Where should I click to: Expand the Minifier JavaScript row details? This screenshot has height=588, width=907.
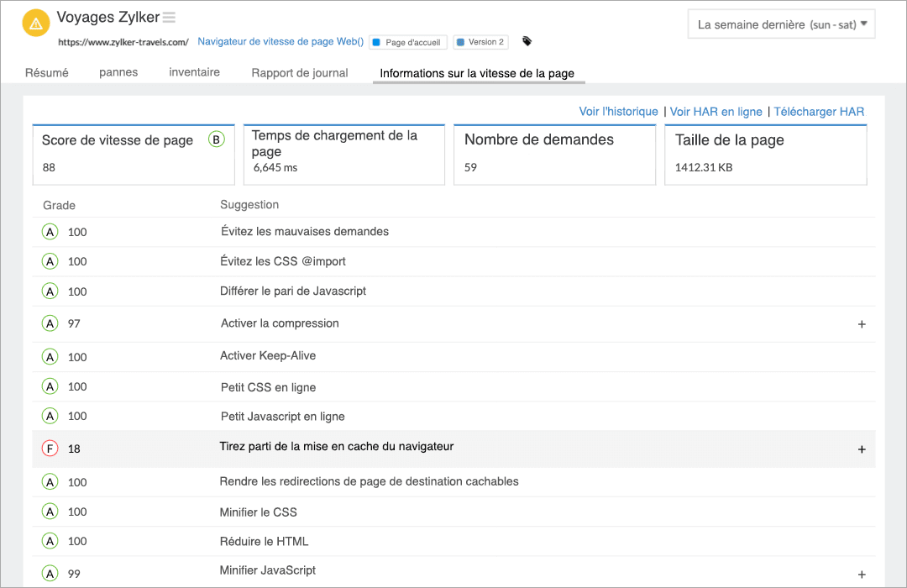[862, 575]
